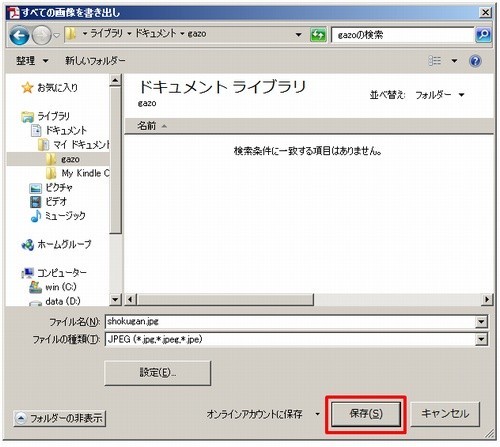Open the view options dropdown arrow

(454, 61)
